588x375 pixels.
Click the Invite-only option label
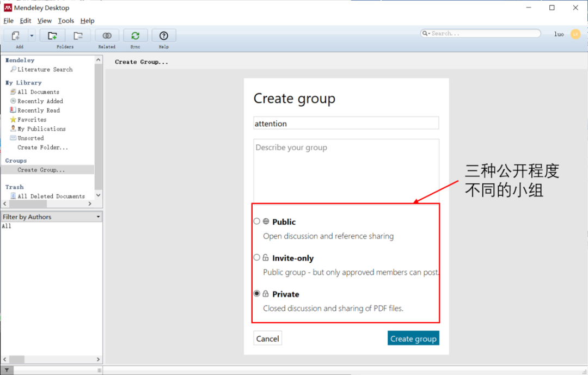(x=293, y=258)
